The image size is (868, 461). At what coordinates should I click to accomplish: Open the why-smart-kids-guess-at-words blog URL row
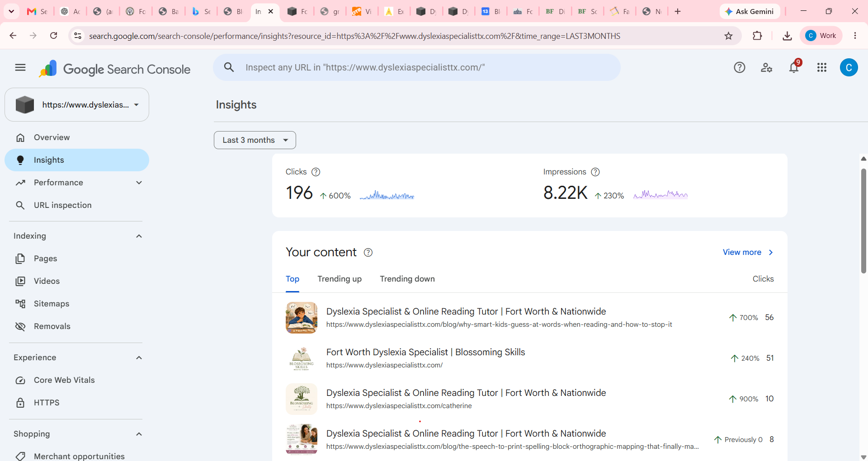pos(530,318)
